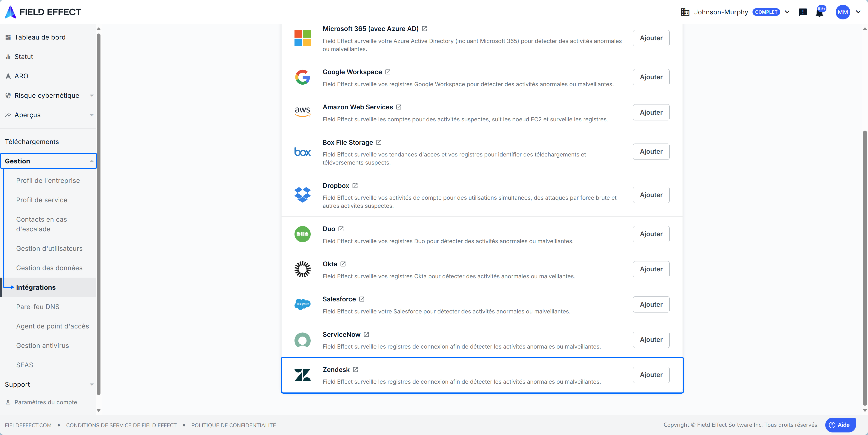Click the feedback message alert icon
The width and height of the screenshot is (868, 435).
(x=803, y=12)
